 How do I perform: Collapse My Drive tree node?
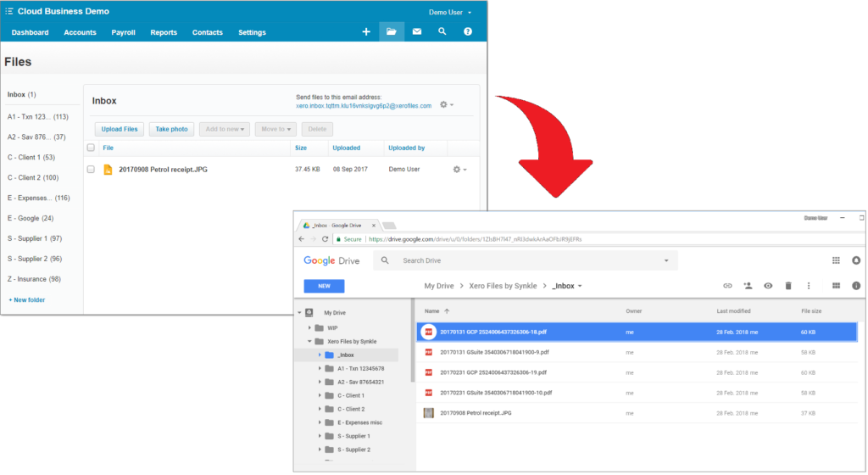[x=299, y=313]
